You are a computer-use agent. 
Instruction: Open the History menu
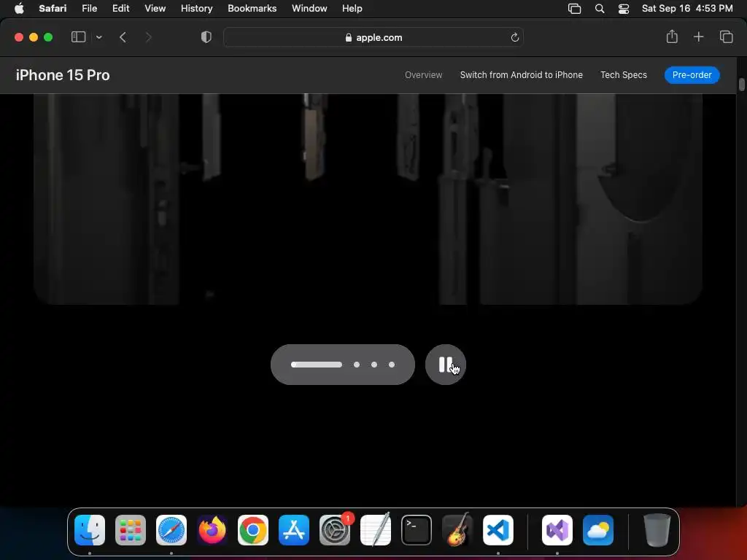[x=196, y=8]
